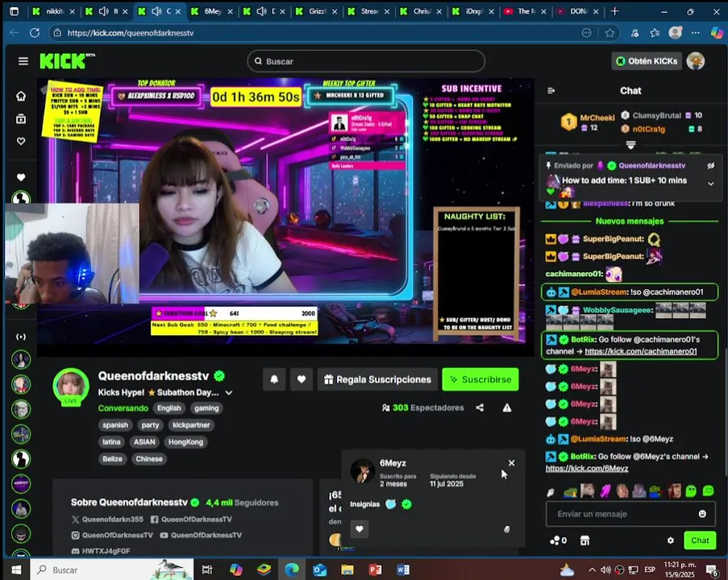Open QueenOfDarknessTV Facebook link
This screenshot has height=580, width=728.
pos(191,520)
